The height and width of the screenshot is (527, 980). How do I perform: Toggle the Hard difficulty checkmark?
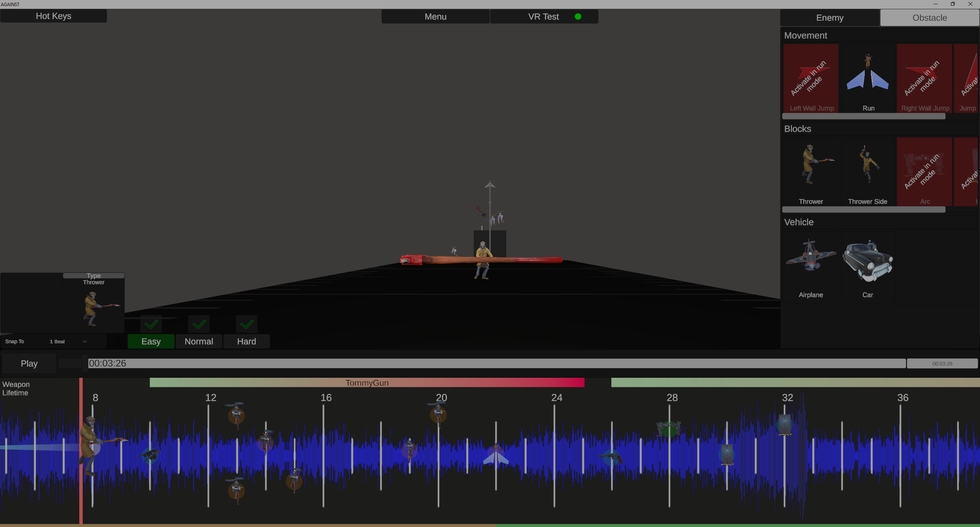click(x=247, y=324)
